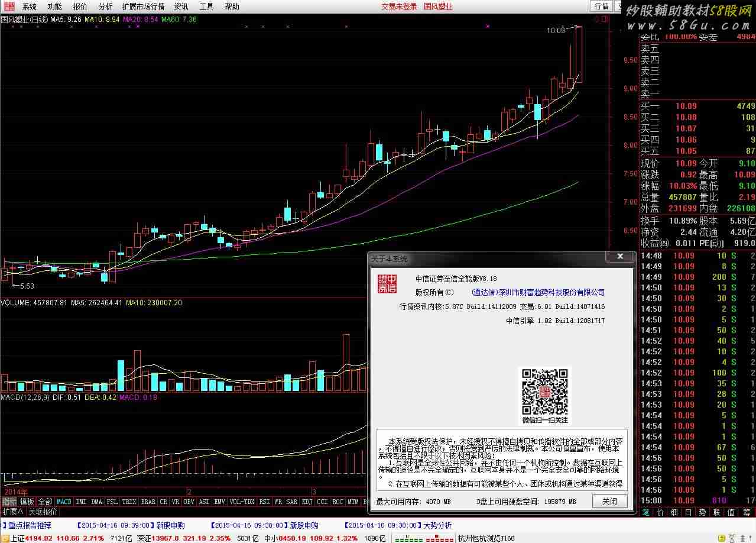Open the 重点报告推荐 news ticker link
This screenshot has width=756, height=543.
coord(30,525)
